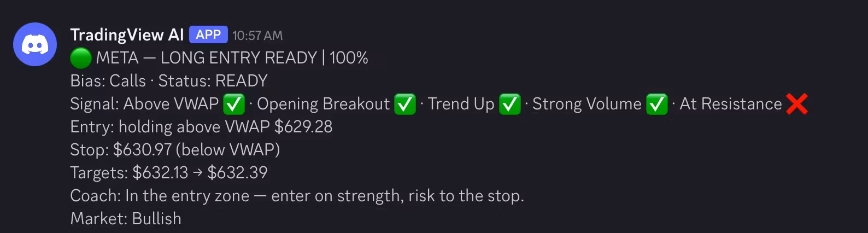The height and width of the screenshot is (233, 868).
Task: Click the second target price $632.39
Action: pos(237,173)
